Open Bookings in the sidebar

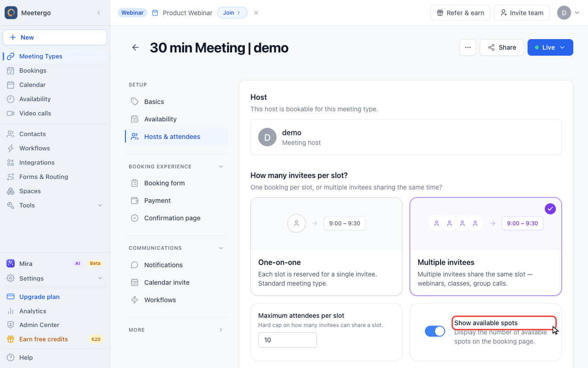pos(55,70)
